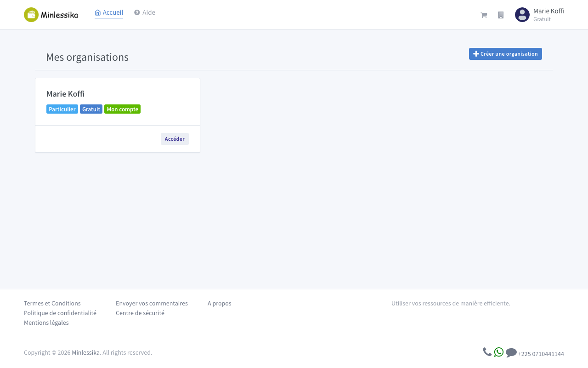Open Envoyer vos commentaires link
This screenshot has height=368, width=588.
click(x=152, y=303)
